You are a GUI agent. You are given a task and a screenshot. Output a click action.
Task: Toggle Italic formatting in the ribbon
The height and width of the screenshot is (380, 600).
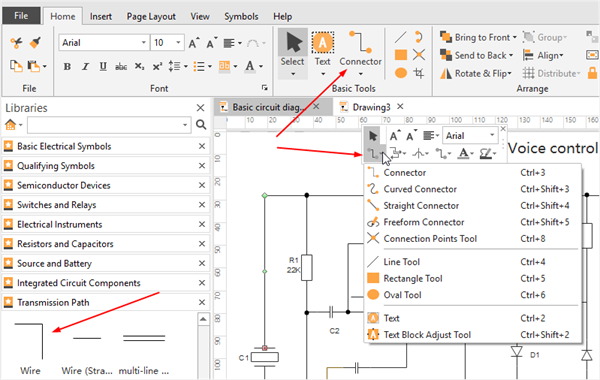pyautogui.click(x=85, y=67)
